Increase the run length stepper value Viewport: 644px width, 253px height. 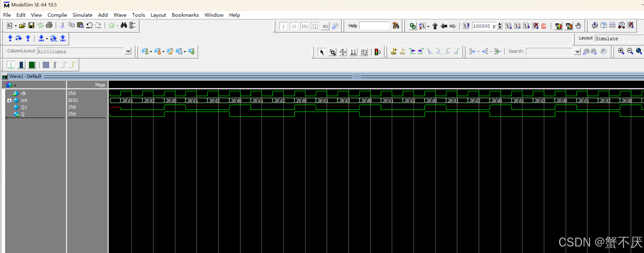pos(500,24)
